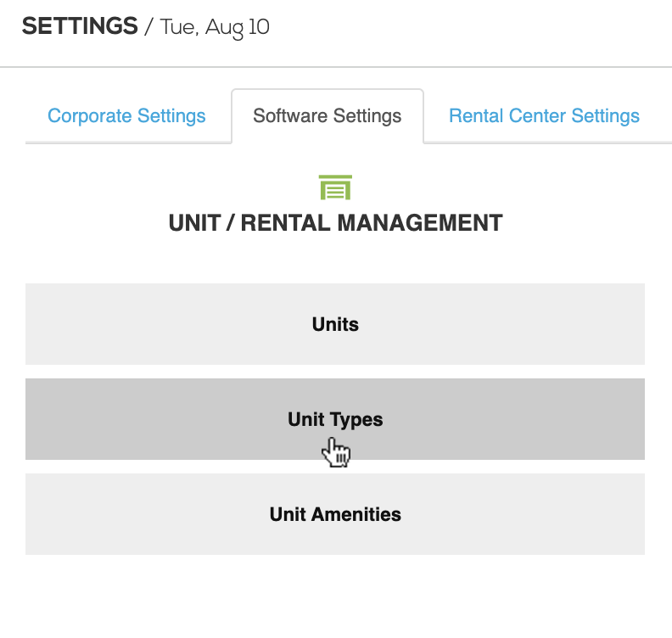This screenshot has width=672, height=638.
Task: Select the blue Rental Center Settings link
Action: click(x=544, y=116)
